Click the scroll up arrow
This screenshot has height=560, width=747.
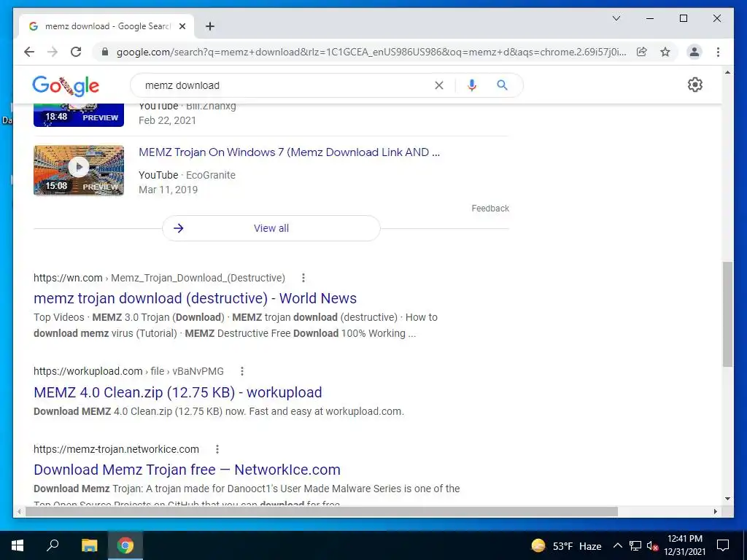pos(727,72)
